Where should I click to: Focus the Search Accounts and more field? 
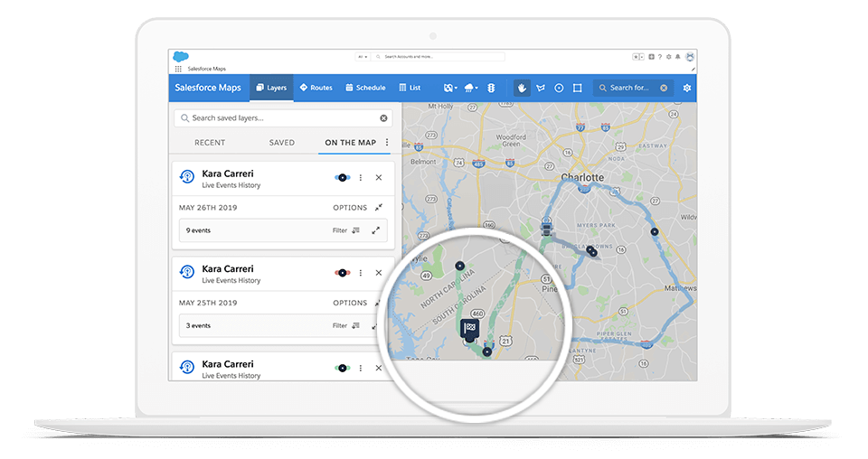tap(439, 56)
